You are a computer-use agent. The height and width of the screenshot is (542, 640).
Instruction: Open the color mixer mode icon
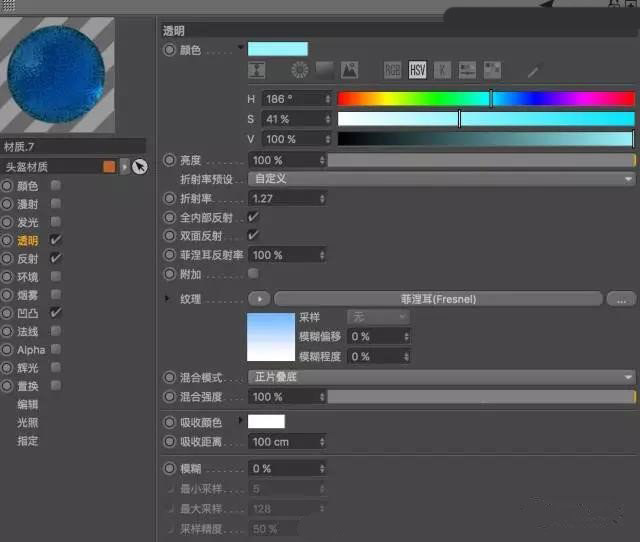tap(467, 70)
